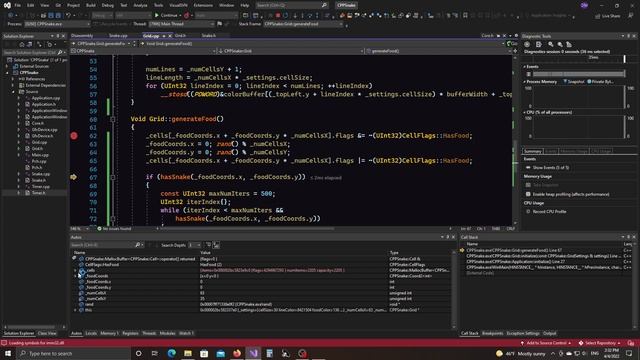Screen dimensions: 640x360
Task: Open the Debug menu
Action: tap(108, 5)
